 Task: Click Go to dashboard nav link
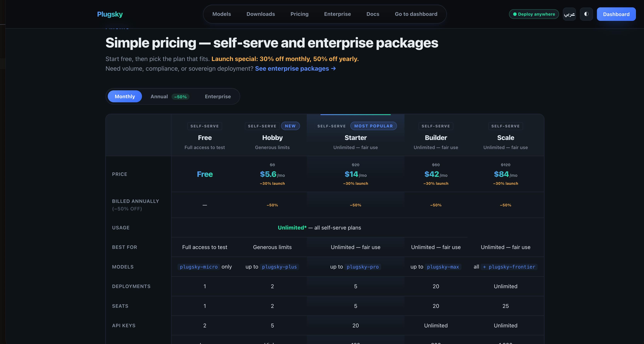click(x=416, y=14)
